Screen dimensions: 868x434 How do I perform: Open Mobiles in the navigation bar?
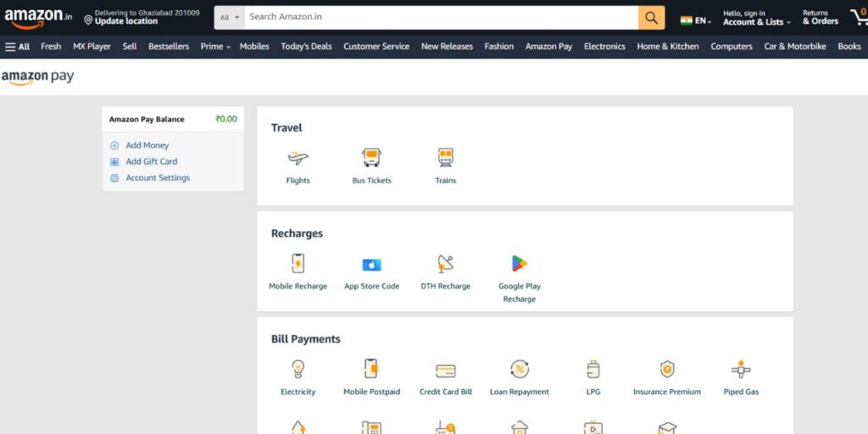pyautogui.click(x=254, y=47)
